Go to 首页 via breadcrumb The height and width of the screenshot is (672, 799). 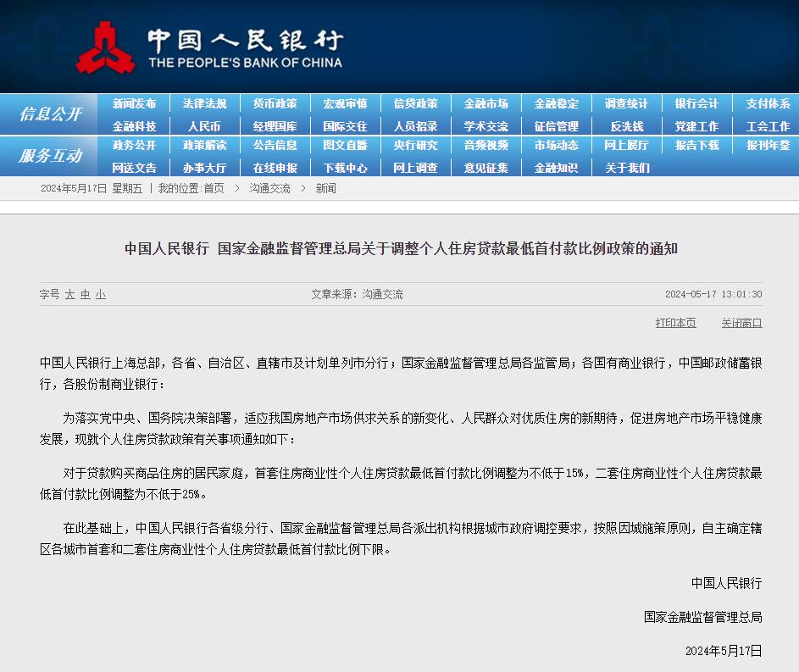(x=214, y=188)
